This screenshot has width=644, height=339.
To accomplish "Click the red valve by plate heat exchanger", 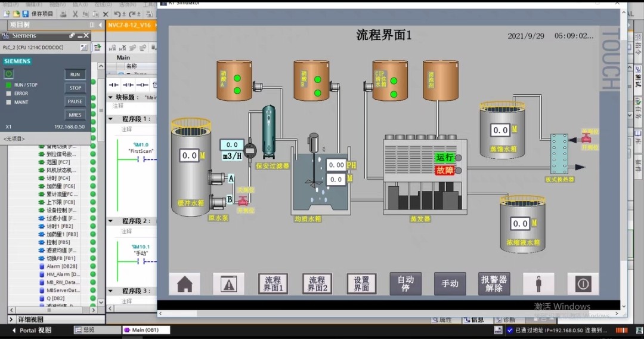I will click(587, 139).
